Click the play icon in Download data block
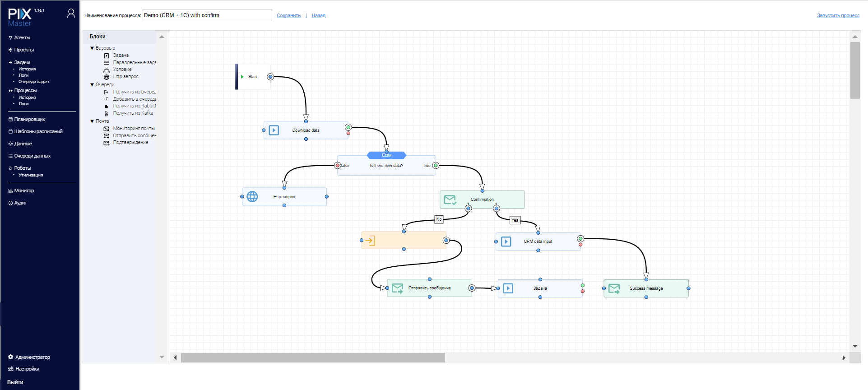 pyautogui.click(x=274, y=130)
